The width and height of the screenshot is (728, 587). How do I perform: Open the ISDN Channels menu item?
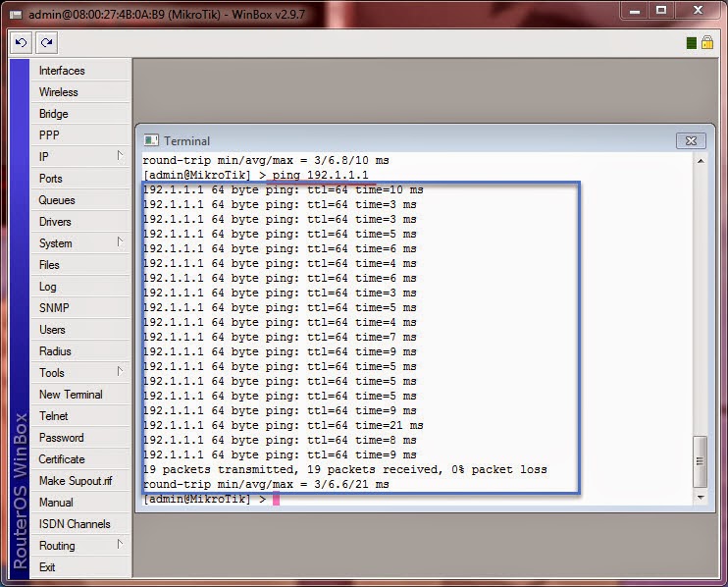80,524
